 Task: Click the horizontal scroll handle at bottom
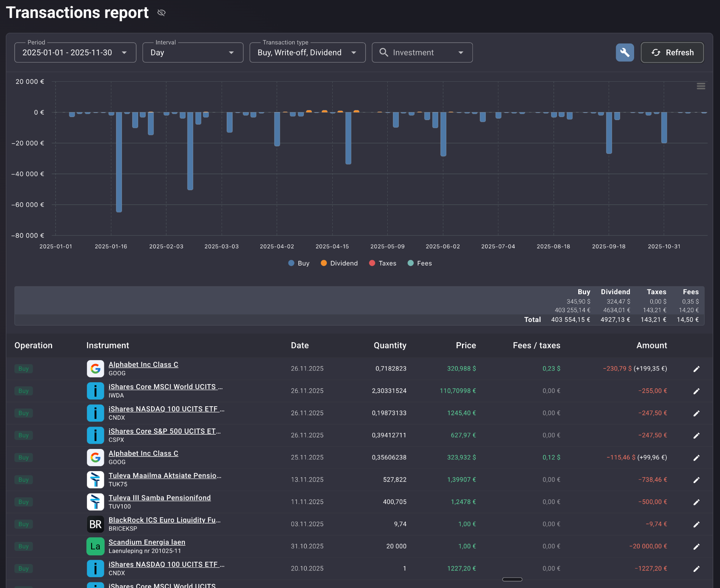tap(512, 579)
